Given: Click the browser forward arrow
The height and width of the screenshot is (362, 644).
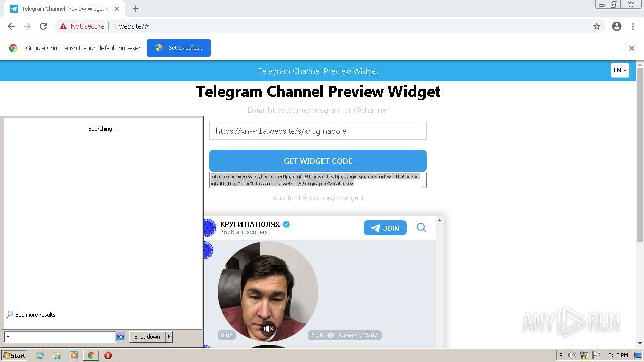Looking at the screenshot, I should pyautogui.click(x=27, y=26).
